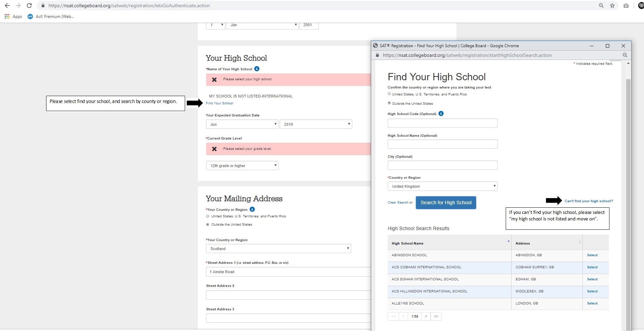Click Search for High School button

click(x=446, y=203)
